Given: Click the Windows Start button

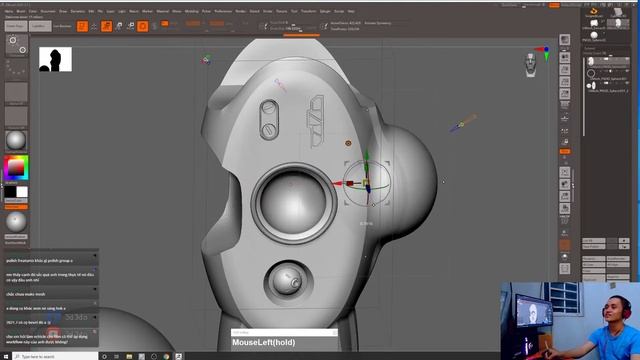Looking at the screenshot, I should click(x=6, y=356).
